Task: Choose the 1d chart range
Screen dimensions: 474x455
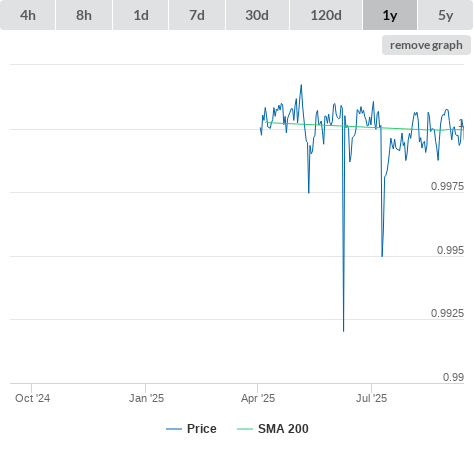Action: (141, 15)
